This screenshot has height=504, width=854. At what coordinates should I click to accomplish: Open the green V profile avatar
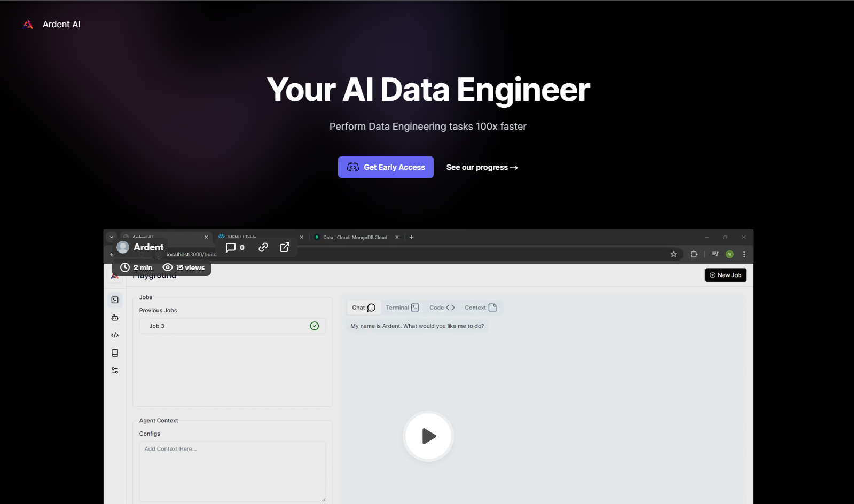730,254
